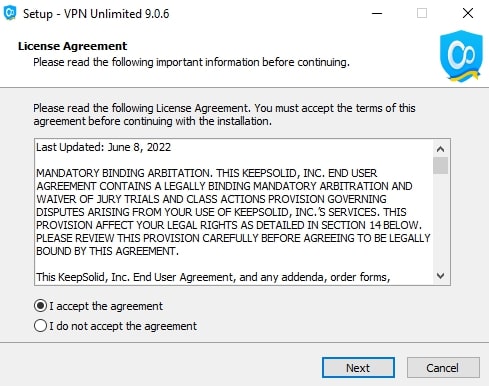This screenshot has width=489, height=386.
Task: Click the 'This KeepSolid, Inc. End User Agreement' line
Action: pyautogui.click(x=213, y=277)
